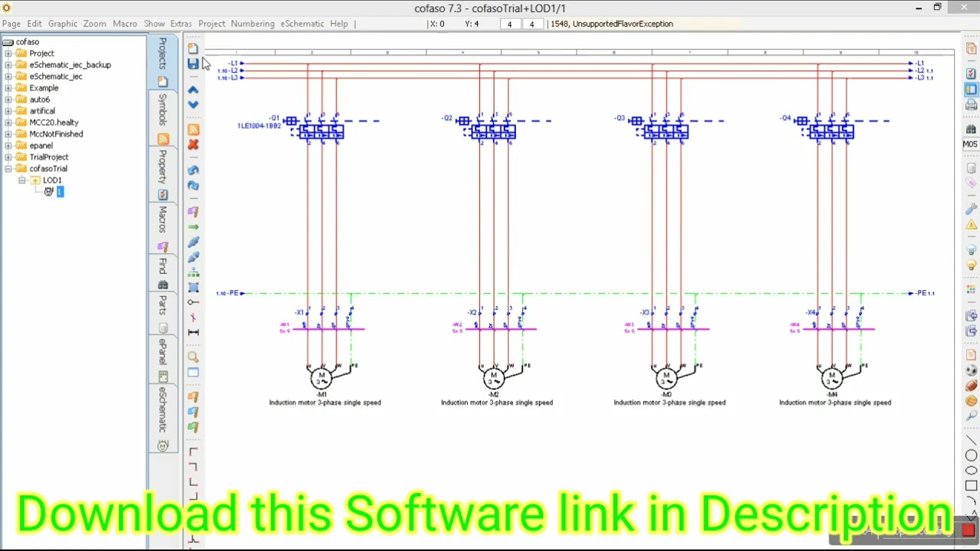980x551 pixels.
Task: Click the first grid size field showing 4
Action: pyautogui.click(x=509, y=24)
